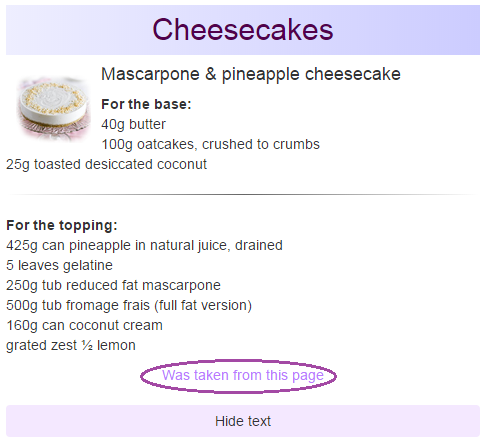The height and width of the screenshot is (448, 486).
Task: Click the Cheesecakes header banner
Action: [x=243, y=30]
